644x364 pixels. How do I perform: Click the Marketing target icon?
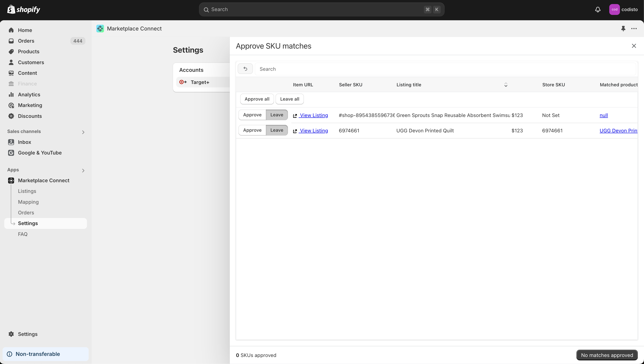(x=11, y=105)
